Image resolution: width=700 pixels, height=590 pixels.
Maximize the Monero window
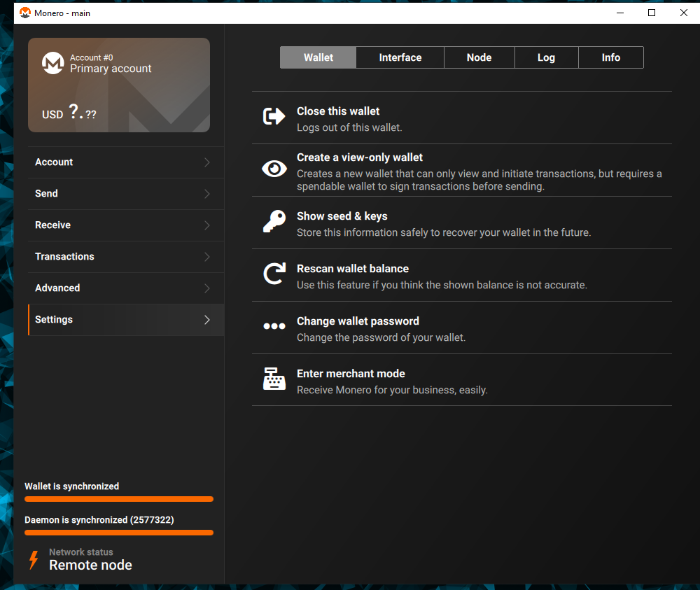tap(652, 13)
